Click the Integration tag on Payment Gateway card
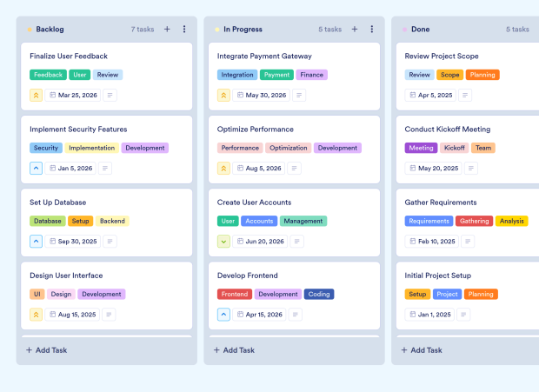539x392 pixels. (237, 75)
